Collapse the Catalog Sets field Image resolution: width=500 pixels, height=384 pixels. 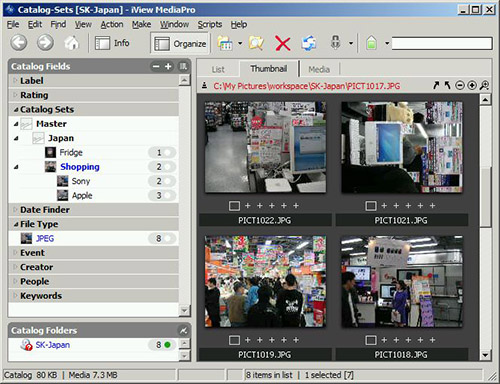pyautogui.click(x=16, y=109)
